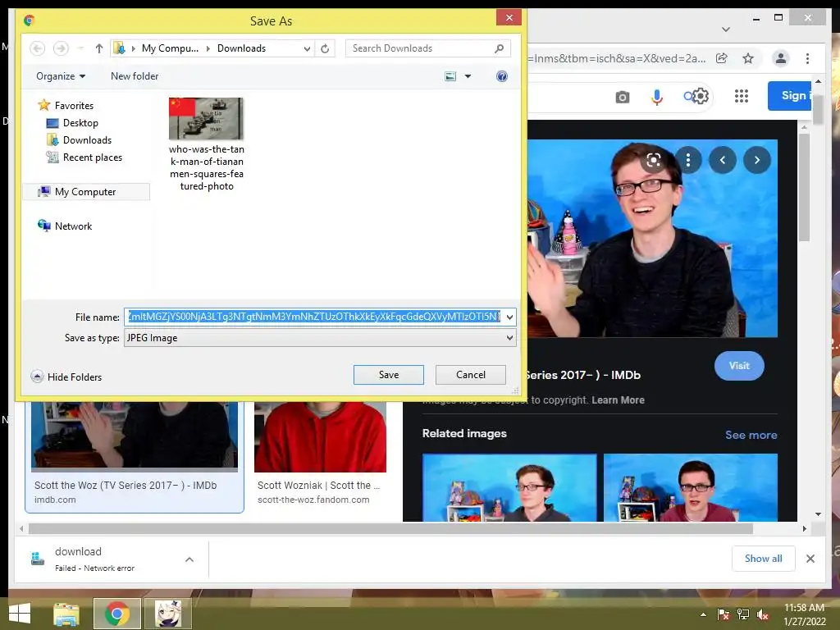The width and height of the screenshot is (840, 630).
Task: Open image preview more options
Action: click(x=688, y=160)
